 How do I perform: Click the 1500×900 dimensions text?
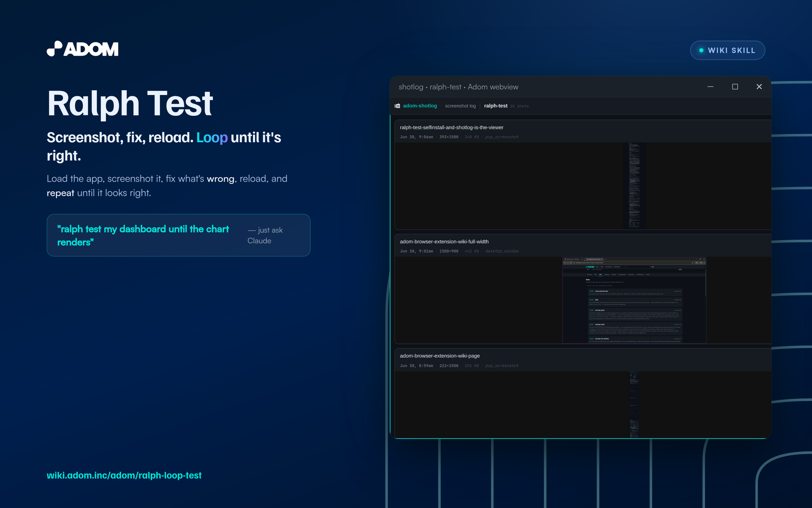(x=449, y=251)
